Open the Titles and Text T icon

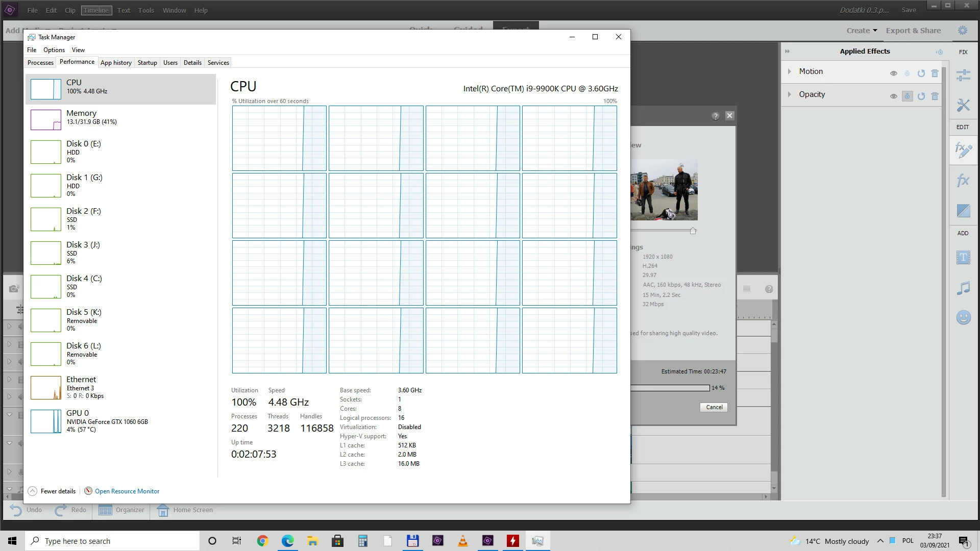point(963,257)
